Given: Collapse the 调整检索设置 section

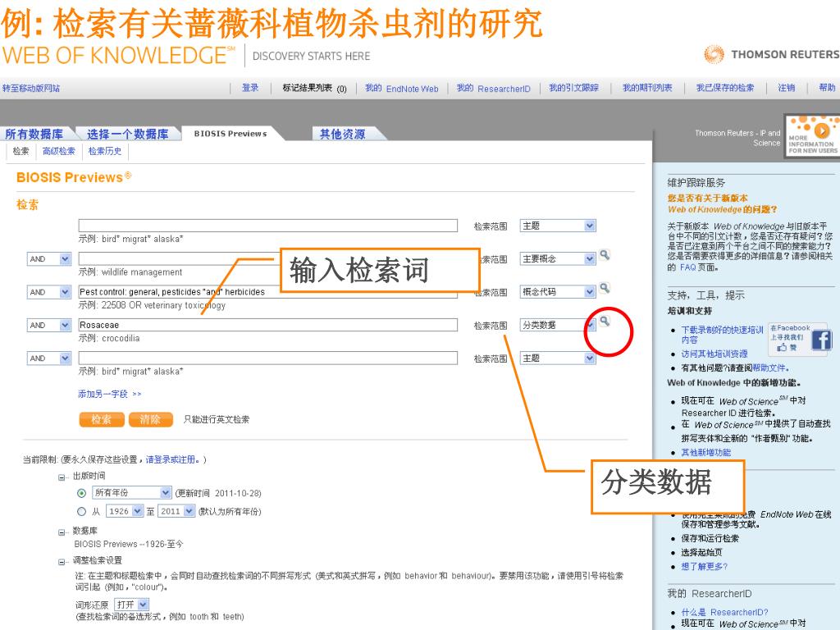Looking at the screenshot, I should [62, 562].
